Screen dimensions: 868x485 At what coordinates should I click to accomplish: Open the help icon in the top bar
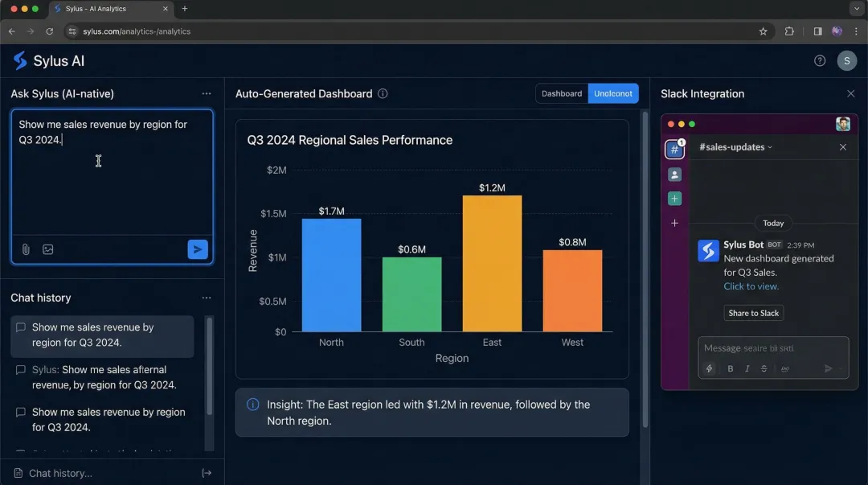(x=819, y=60)
